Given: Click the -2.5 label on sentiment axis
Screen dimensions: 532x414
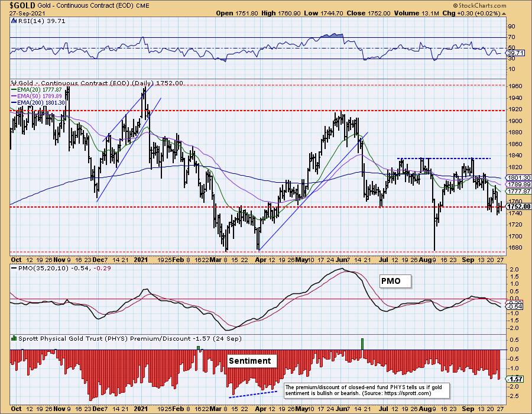Looking at the screenshot, I should 512,396.
